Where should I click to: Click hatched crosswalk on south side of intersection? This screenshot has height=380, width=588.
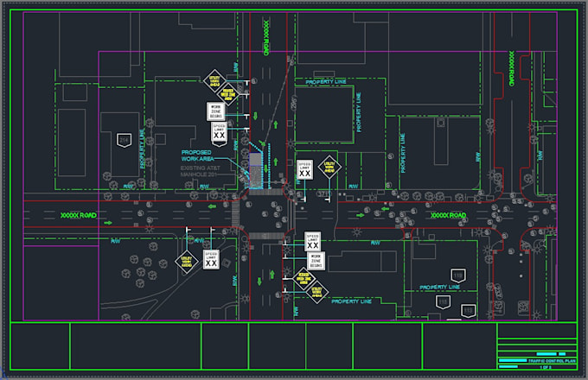pyautogui.click(x=266, y=236)
